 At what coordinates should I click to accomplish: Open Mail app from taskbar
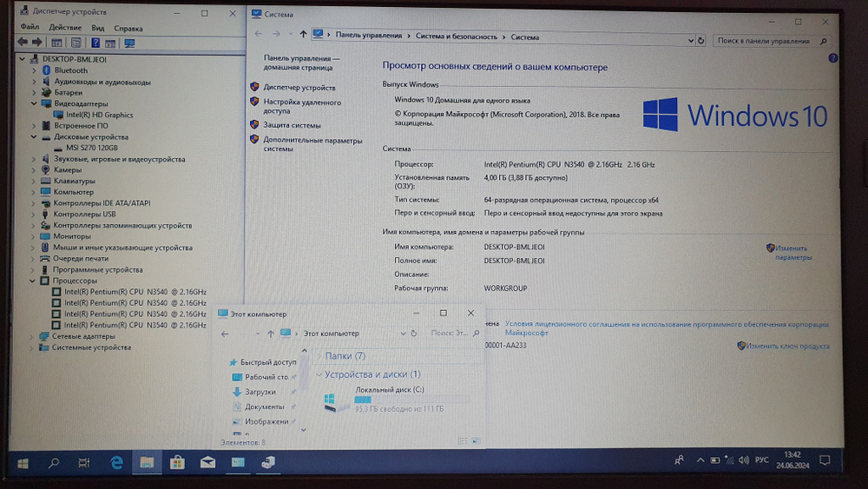[208, 462]
